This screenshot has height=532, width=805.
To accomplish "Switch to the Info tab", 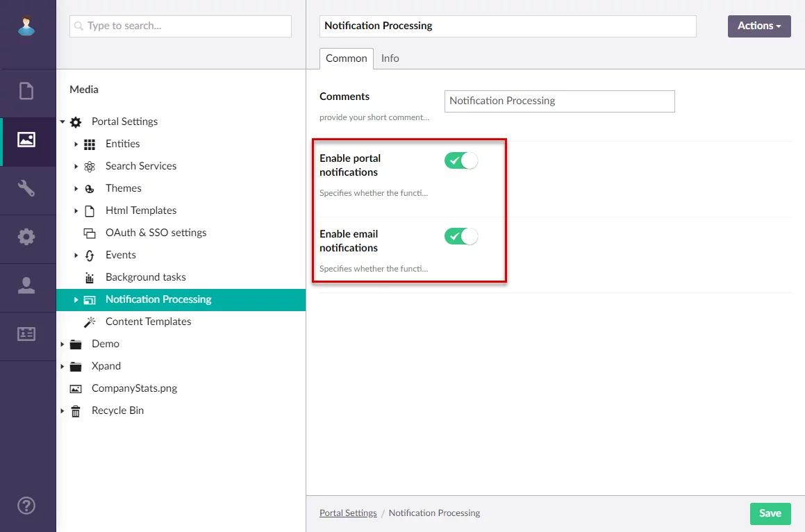I will click(x=390, y=58).
